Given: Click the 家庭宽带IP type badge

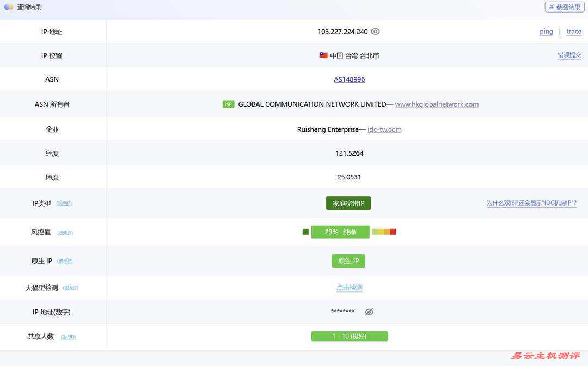Looking at the screenshot, I should click(348, 203).
